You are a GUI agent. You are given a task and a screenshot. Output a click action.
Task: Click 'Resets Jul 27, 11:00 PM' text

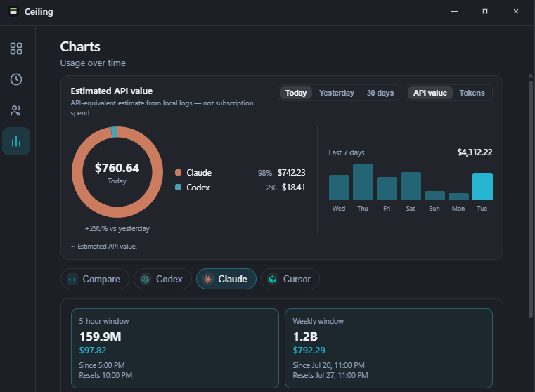pyautogui.click(x=330, y=375)
